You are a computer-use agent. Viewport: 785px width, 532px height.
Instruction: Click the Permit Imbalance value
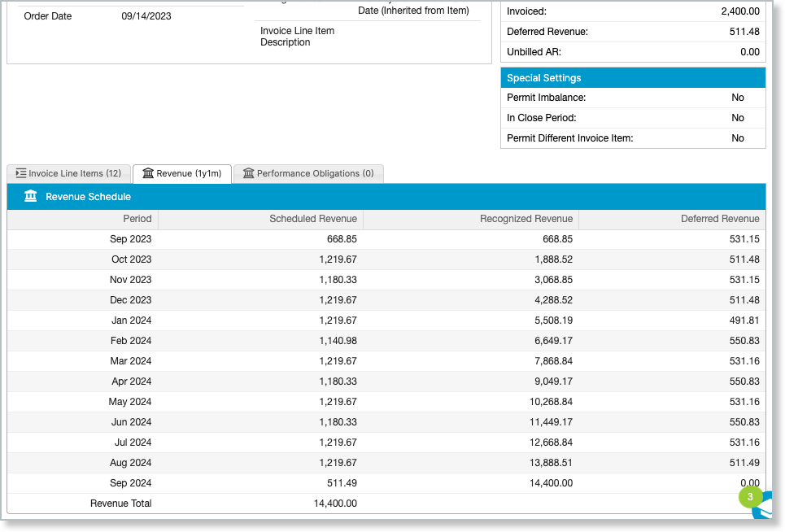click(x=737, y=98)
